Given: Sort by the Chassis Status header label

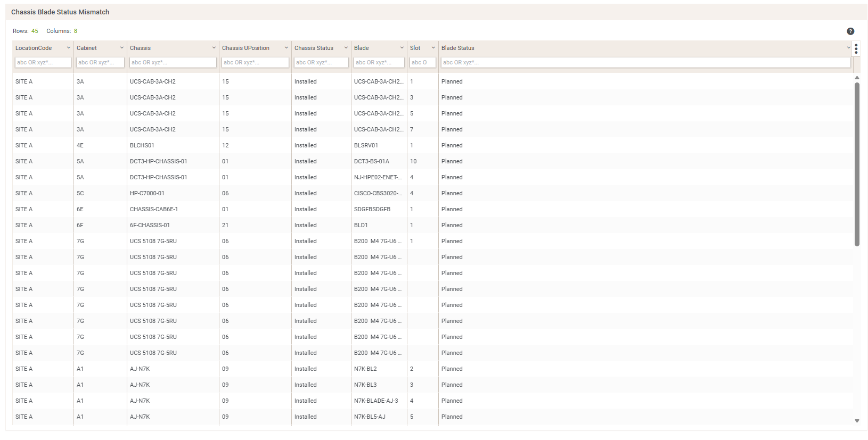Looking at the screenshot, I should (314, 48).
